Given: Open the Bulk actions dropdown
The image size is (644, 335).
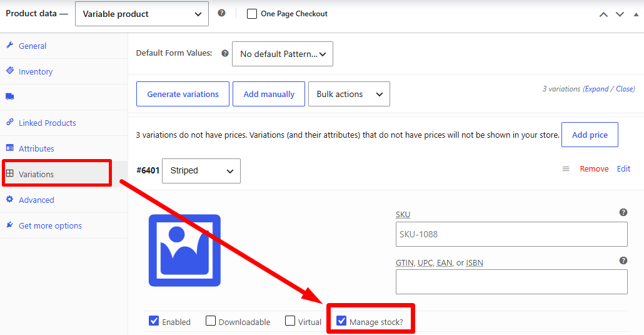Looking at the screenshot, I should (x=349, y=95).
